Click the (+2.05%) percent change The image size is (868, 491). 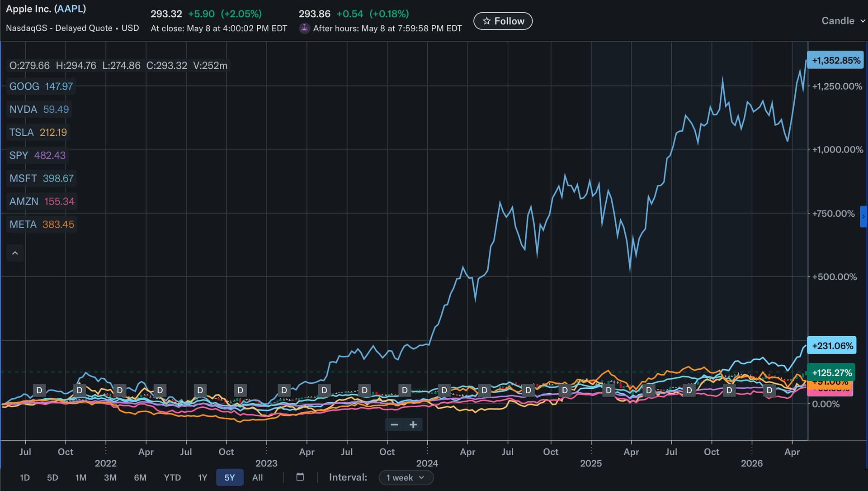pyautogui.click(x=241, y=14)
